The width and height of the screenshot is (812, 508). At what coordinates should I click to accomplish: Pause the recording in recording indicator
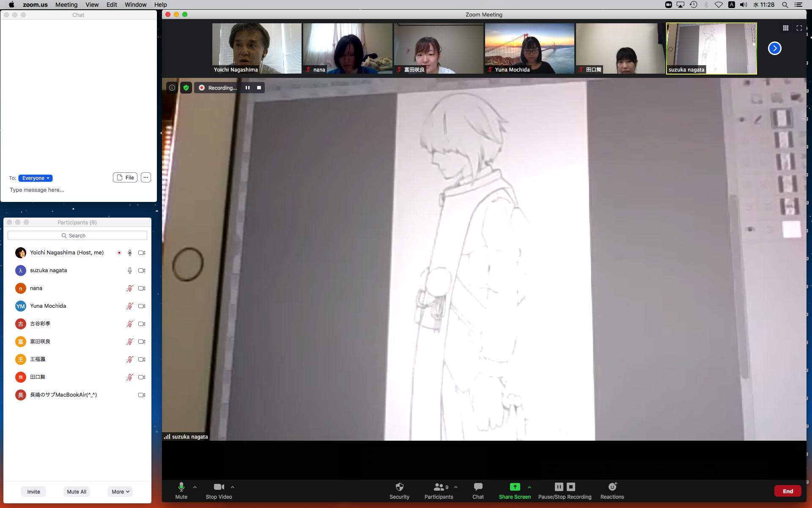tap(247, 88)
